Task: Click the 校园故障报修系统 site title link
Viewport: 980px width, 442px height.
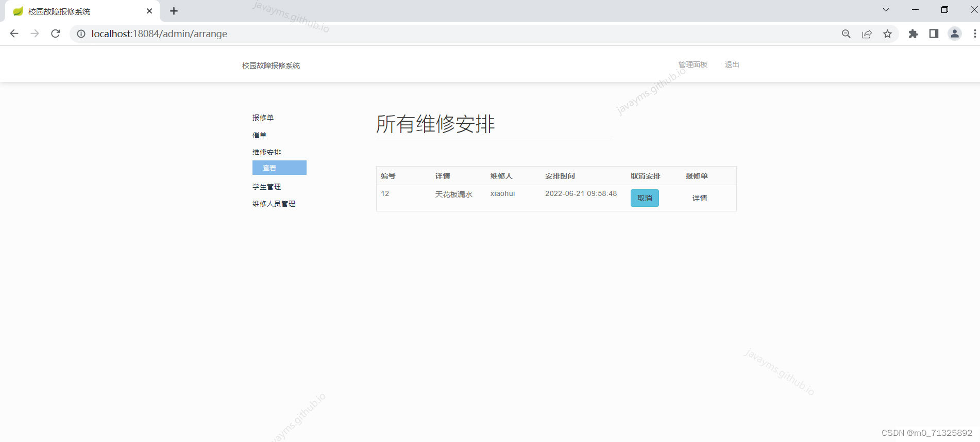Action: (271, 66)
